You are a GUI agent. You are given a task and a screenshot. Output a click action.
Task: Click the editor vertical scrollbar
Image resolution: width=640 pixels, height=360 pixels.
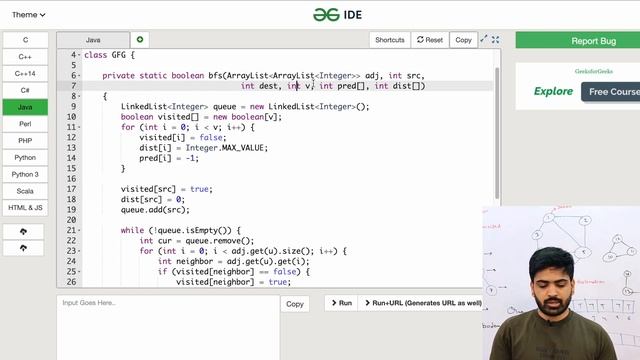(497, 133)
